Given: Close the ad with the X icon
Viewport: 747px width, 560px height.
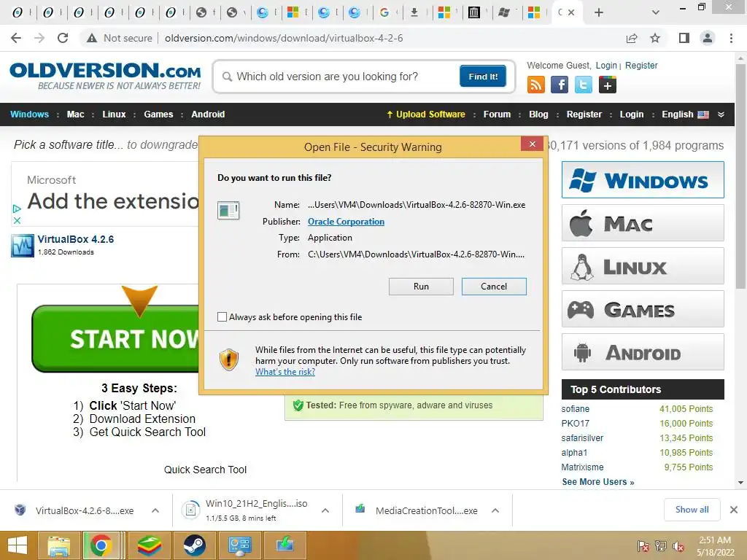Looking at the screenshot, I should [17, 220].
